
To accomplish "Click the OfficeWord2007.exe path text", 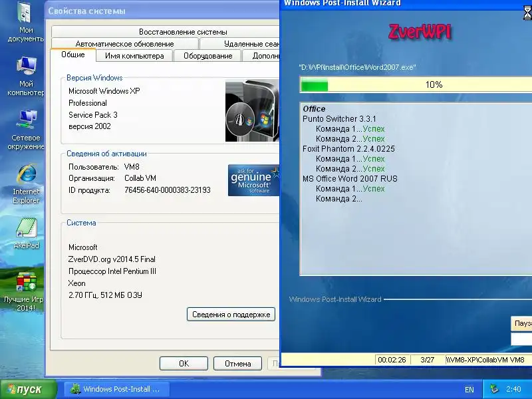I will (357, 67).
